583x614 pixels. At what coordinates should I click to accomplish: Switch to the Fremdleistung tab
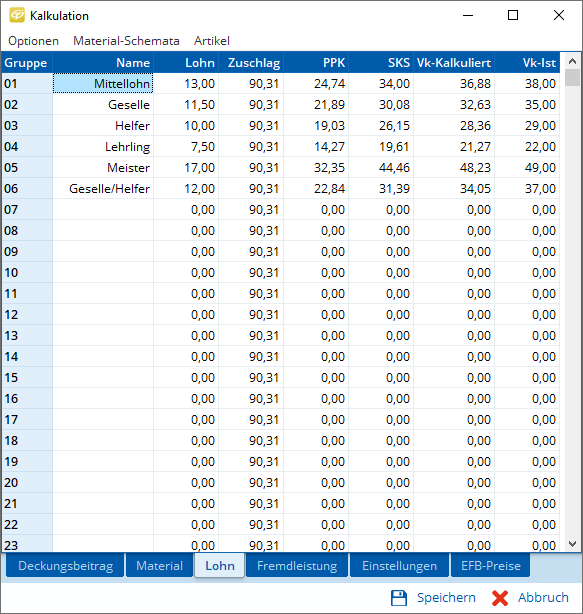point(297,565)
